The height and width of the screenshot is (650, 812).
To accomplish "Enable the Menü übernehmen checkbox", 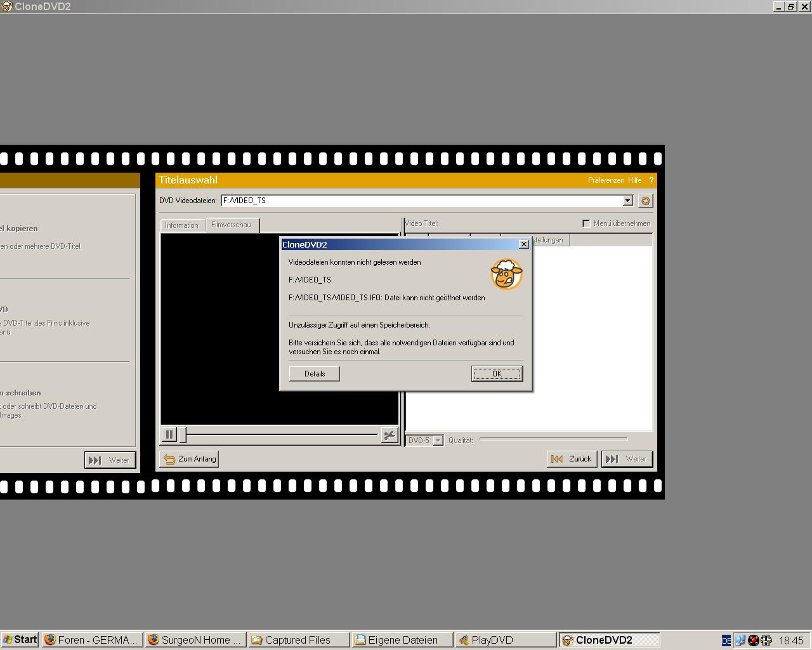I will 586,223.
